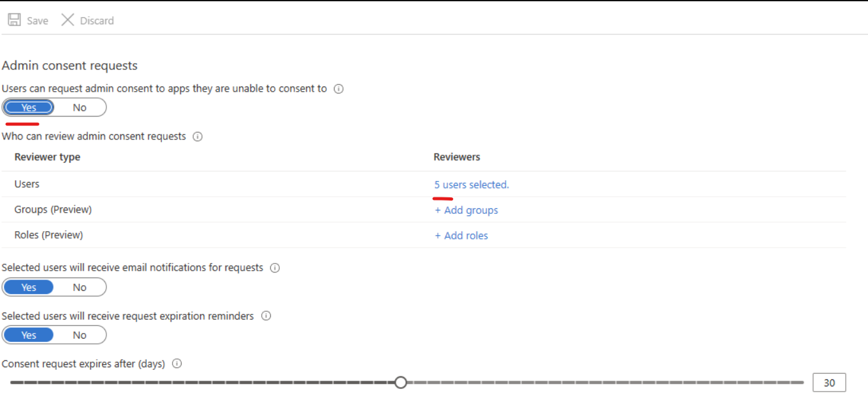Turn off expiration reminders with No

click(x=80, y=335)
